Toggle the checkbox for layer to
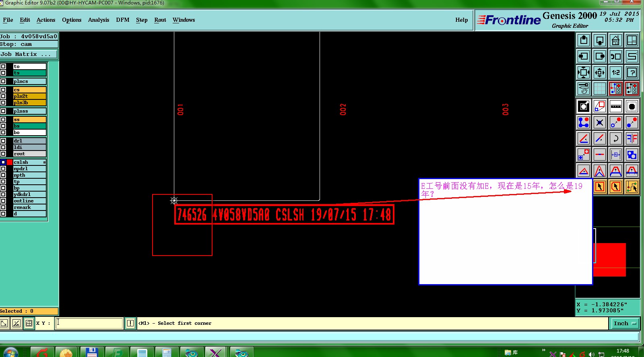This screenshot has width=644, height=357. pos(3,66)
